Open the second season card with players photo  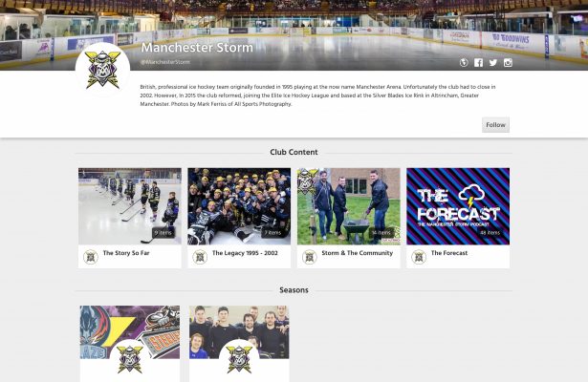(239, 344)
